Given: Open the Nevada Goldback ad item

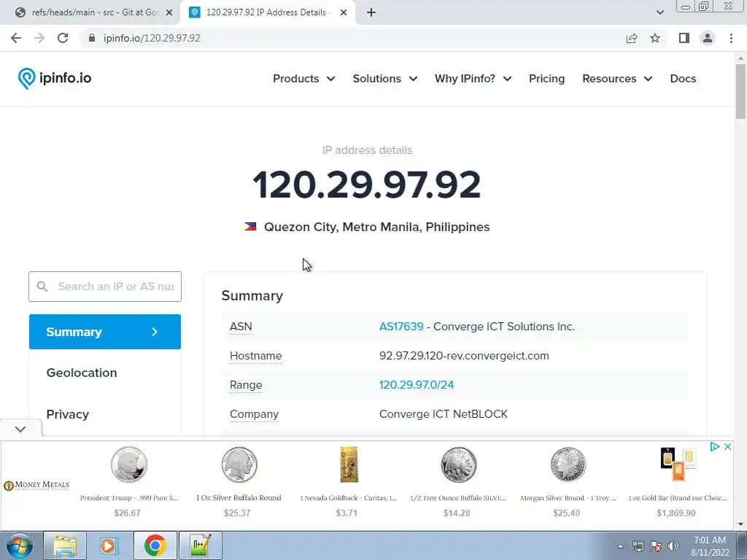Looking at the screenshot, I should [348, 481].
